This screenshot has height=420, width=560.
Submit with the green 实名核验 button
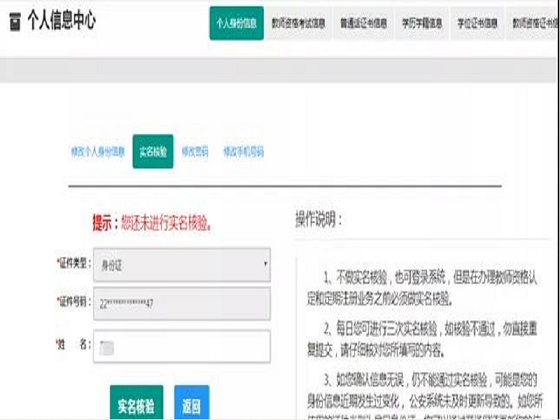click(136, 403)
